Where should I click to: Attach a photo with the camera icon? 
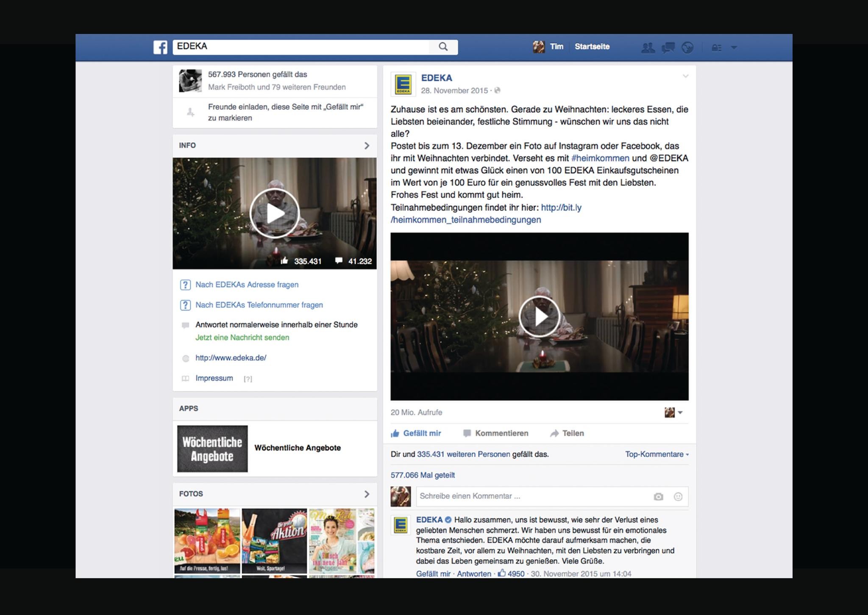(x=658, y=496)
